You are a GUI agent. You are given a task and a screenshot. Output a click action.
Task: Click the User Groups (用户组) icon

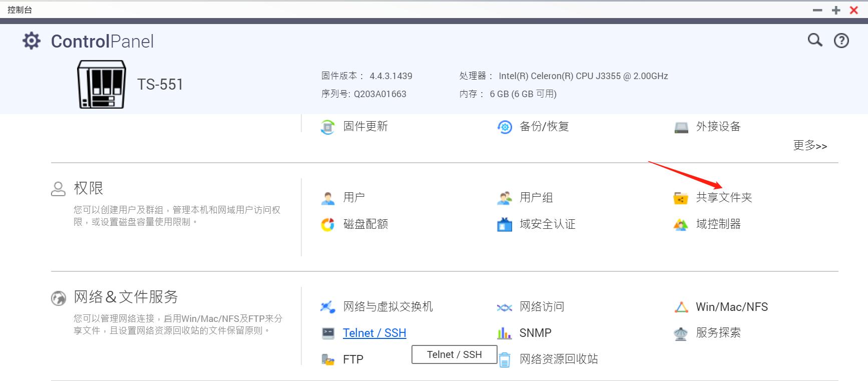coord(505,198)
